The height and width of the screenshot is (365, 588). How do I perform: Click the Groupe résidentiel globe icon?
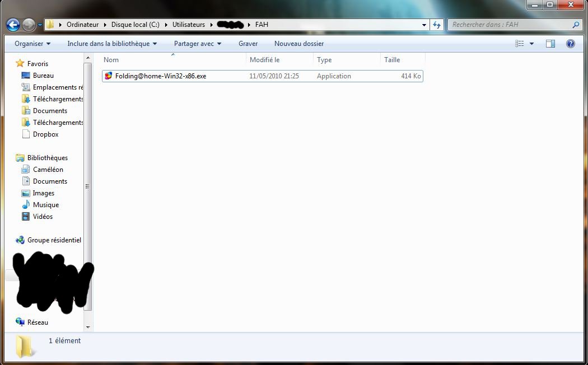click(x=20, y=240)
